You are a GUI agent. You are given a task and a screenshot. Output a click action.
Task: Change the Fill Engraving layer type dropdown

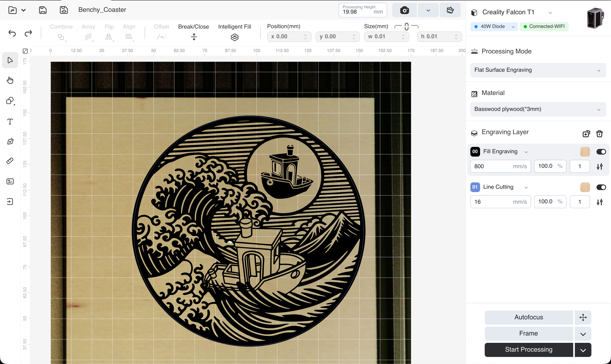[526, 152]
